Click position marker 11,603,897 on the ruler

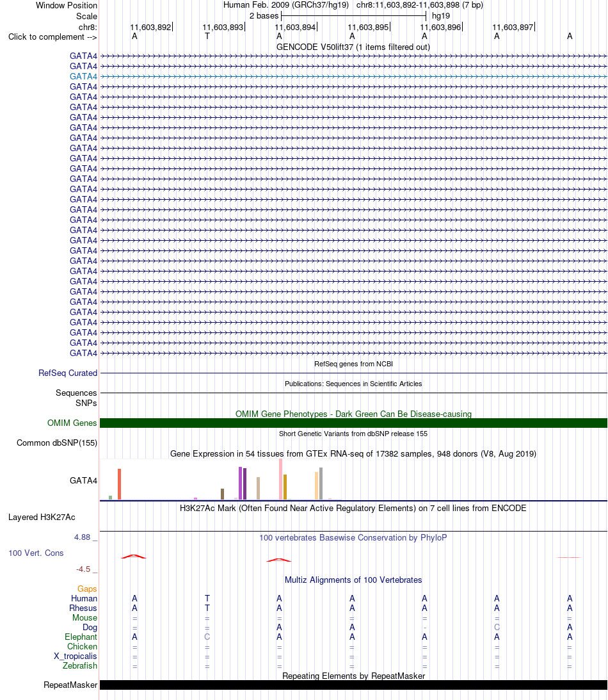pyautogui.click(x=513, y=27)
